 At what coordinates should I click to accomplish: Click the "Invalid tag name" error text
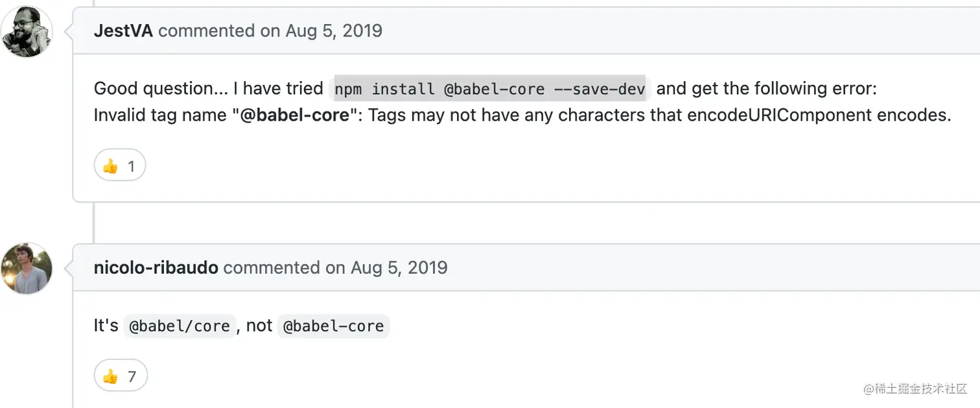160,115
